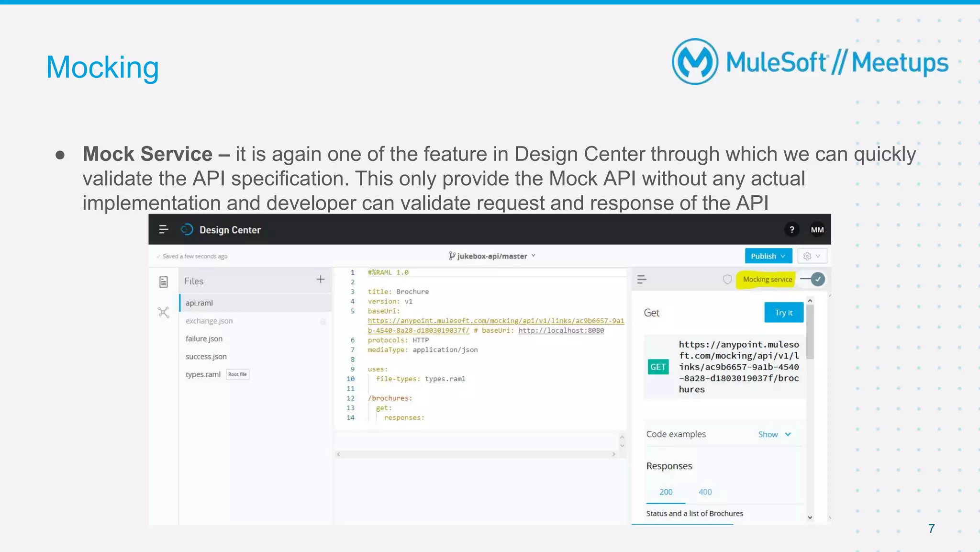The width and height of the screenshot is (980, 552).
Task: Click the 'protocols: HTTP' line
Action: click(x=398, y=340)
